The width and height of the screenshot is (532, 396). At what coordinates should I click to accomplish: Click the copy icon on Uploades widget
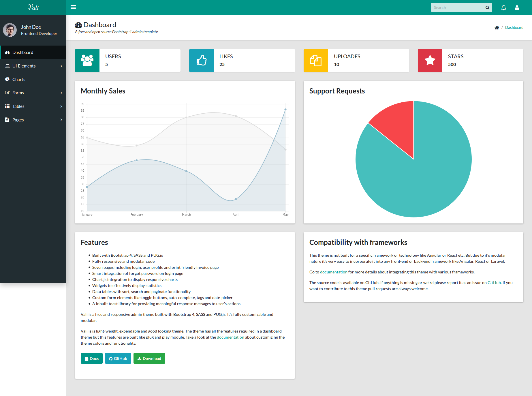tap(315, 61)
